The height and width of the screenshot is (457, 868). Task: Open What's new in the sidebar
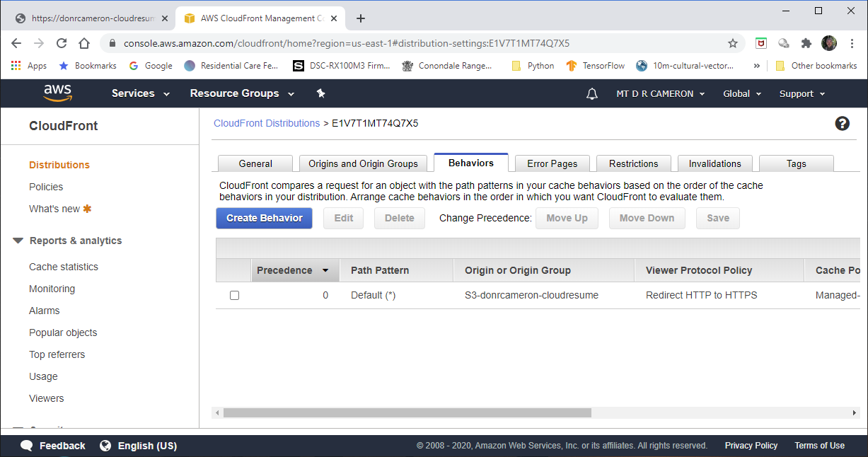click(x=60, y=209)
